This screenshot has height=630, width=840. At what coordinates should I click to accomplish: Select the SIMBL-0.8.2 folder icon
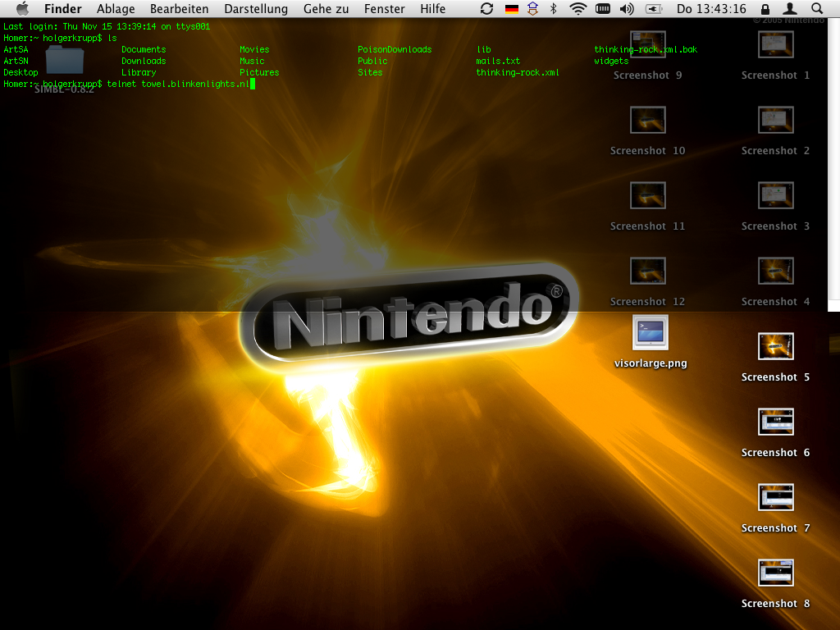(x=64, y=61)
